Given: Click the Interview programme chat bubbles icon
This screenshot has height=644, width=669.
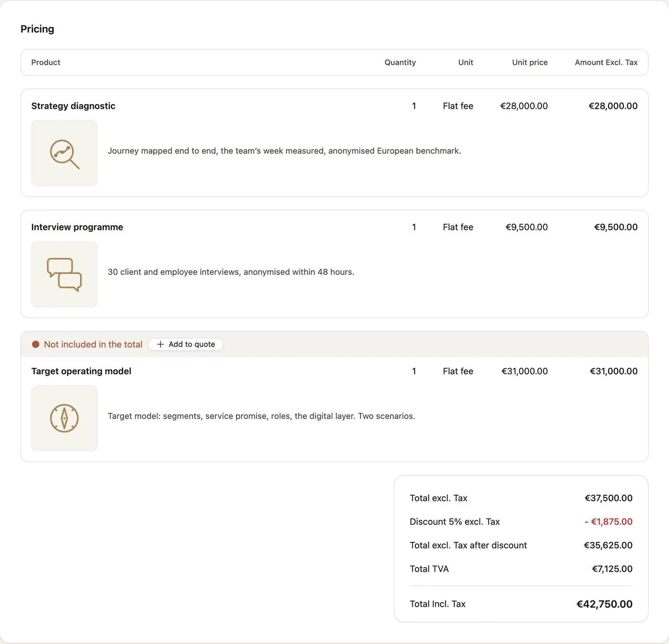Looking at the screenshot, I should (x=65, y=274).
